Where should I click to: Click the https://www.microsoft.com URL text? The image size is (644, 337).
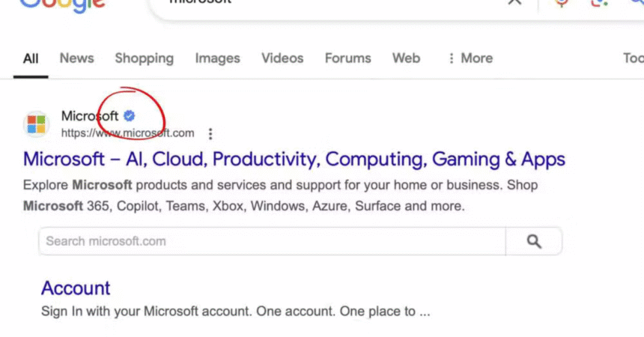click(128, 133)
